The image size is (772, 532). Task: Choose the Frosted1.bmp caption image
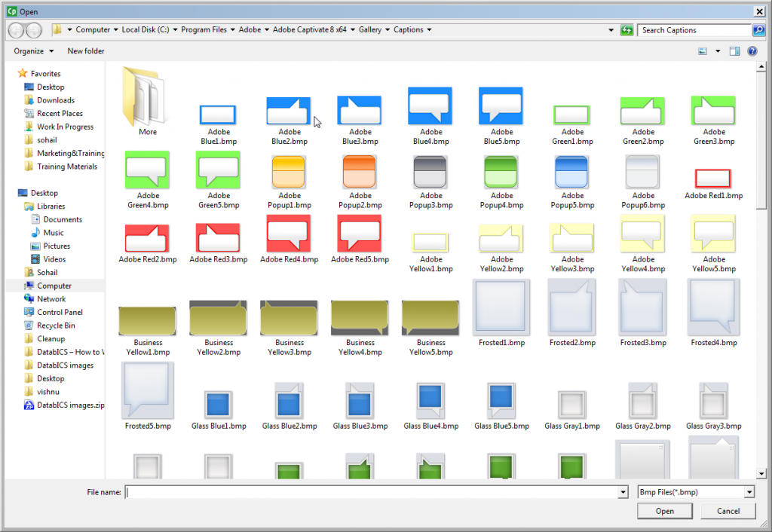(x=501, y=308)
